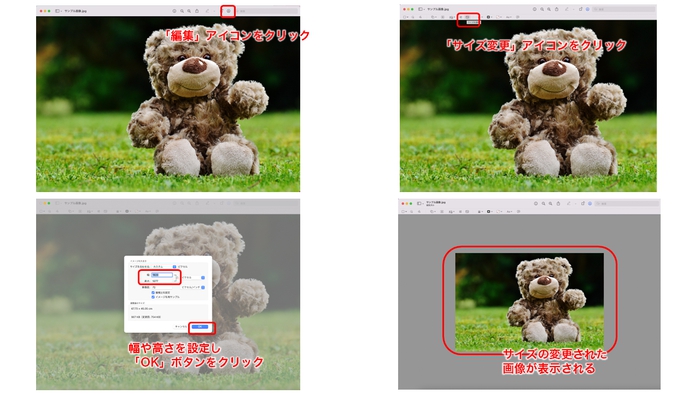700x394 pixels.
Task: Open size units dropdown in resize dialog
Action: click(193, 278)
